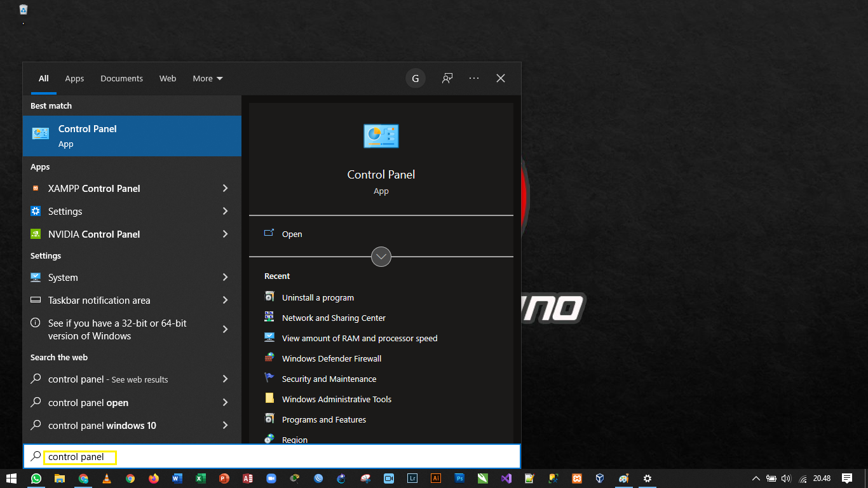Select the Control Panel best match

pyautogui.click(x=132, y=136)
